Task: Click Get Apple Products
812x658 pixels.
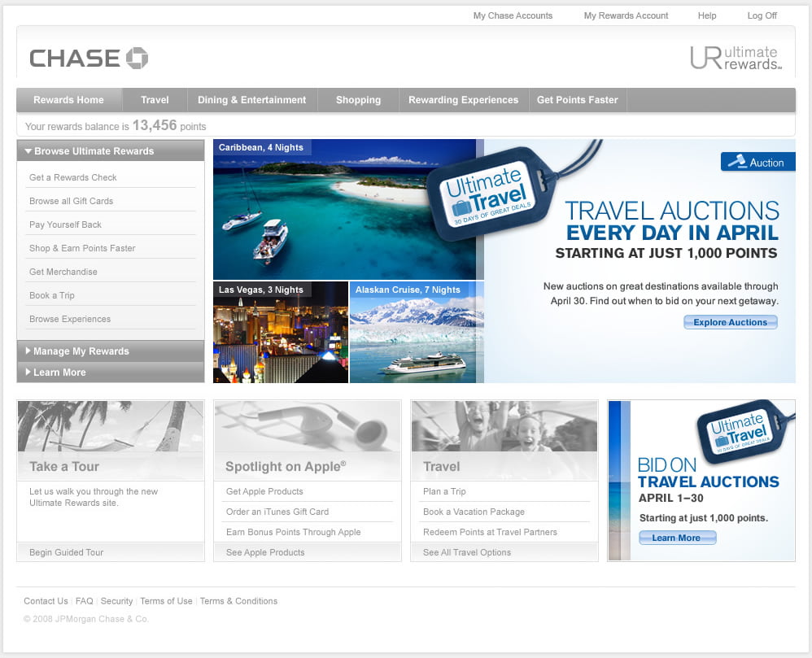Action: pyautogui.click(x=264, y=491)
